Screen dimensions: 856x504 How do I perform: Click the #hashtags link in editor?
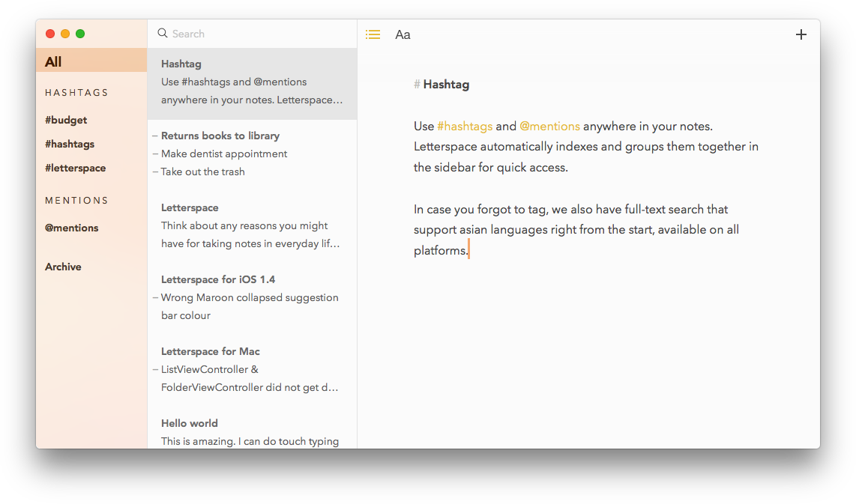(465, 127)
